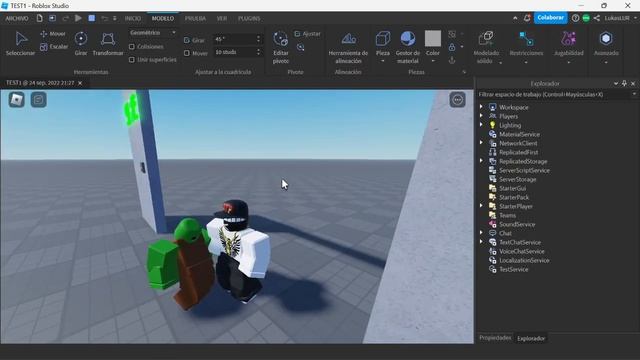Image resolution: width=640 pixels, height=360 pixels.
Task: Switch to the VER tab
Action: pos(222,18)
